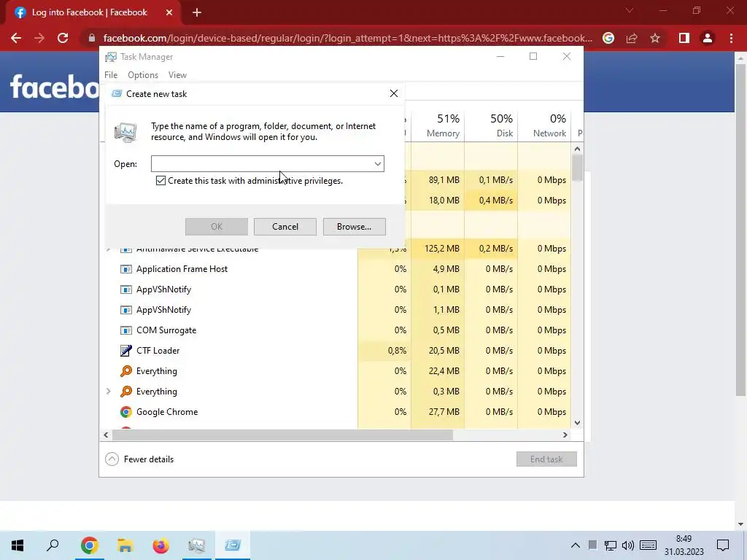The width and height of the screenshot is (747, 560).
Task: Open the View menu in Task Manager
Action: pyautogui.click(x=177, y=75)
